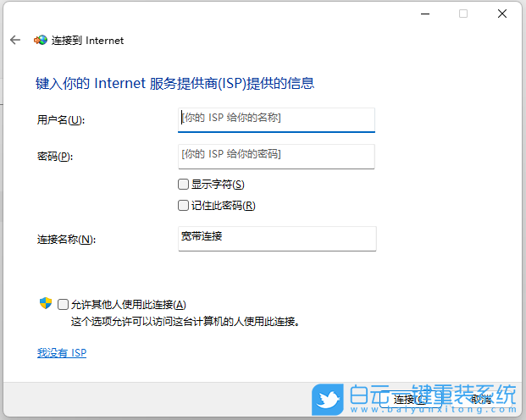Focus the 用户名 input field
526x420 pixels.
[x=276, y=119]
